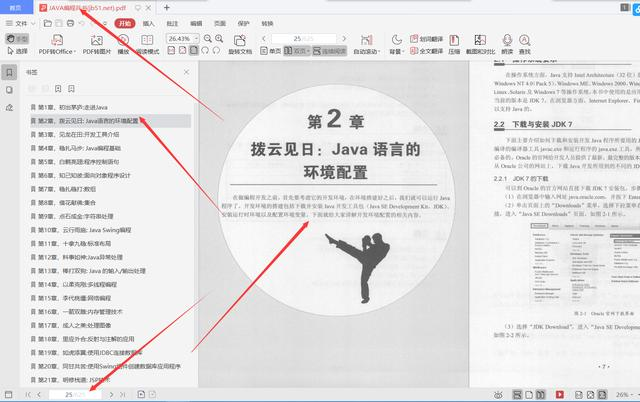640x402 pixels.
Task: Toggle 连续阅读 continuous reading
Action: (x=329, y=51)
